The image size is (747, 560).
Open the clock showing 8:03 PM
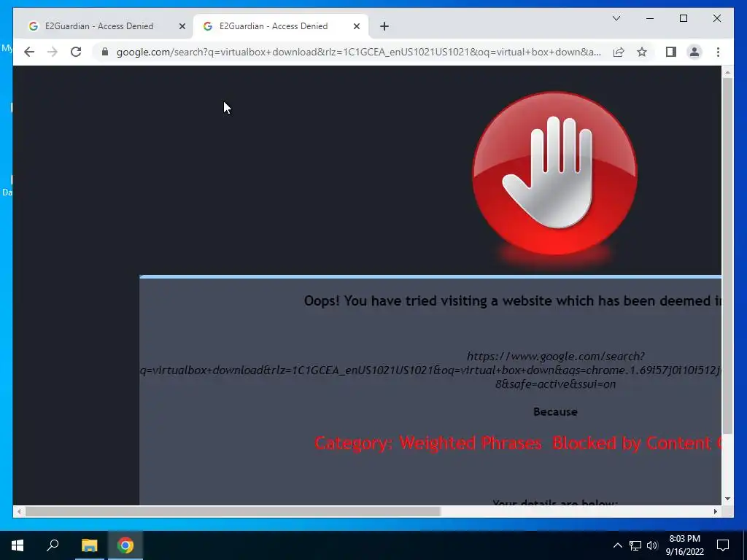pyautogui.click(x=684, y=545)
